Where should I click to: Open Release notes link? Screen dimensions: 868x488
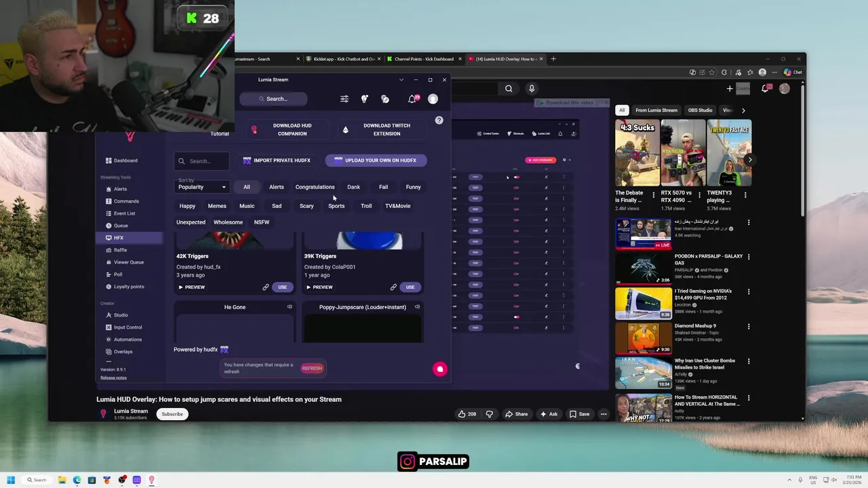click(x=113, y=378)
